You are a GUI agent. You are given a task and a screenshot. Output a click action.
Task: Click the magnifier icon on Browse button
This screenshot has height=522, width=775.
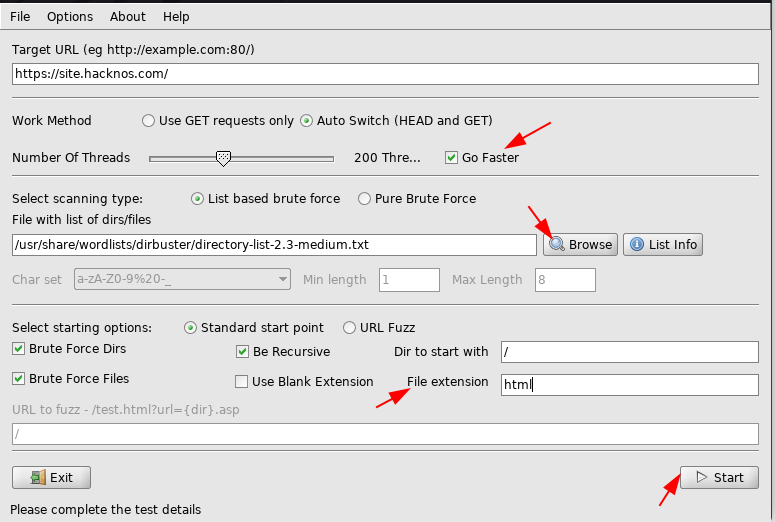557,244
